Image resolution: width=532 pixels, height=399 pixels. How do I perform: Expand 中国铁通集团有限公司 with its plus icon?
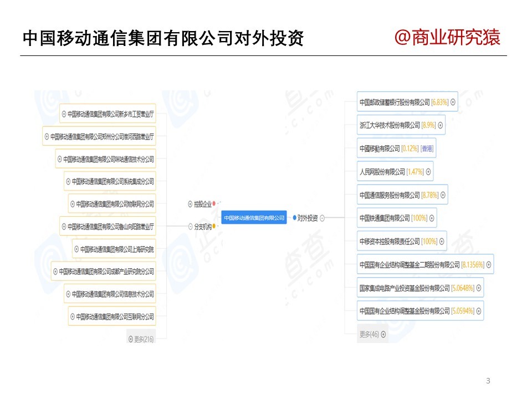(432, 218)
